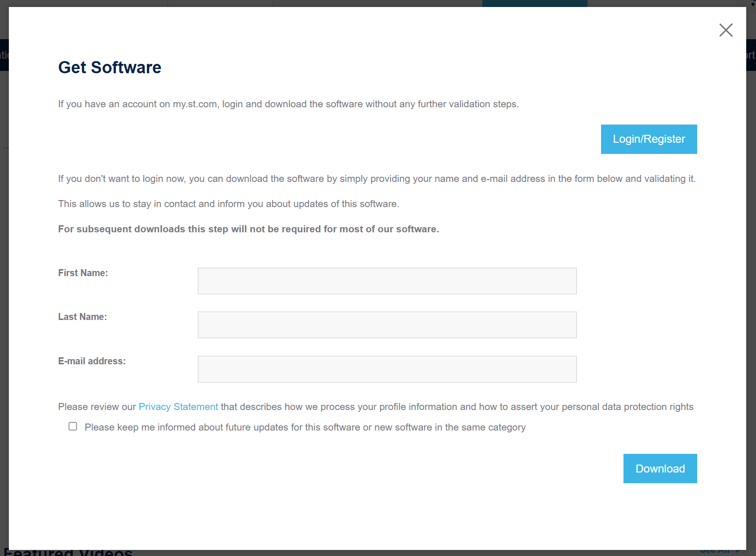Click the 'Last Name:' label

(83, 317)
